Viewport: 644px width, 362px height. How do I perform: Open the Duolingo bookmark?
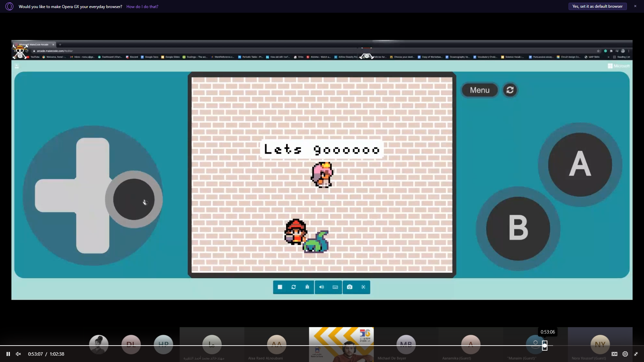(195, 57)
